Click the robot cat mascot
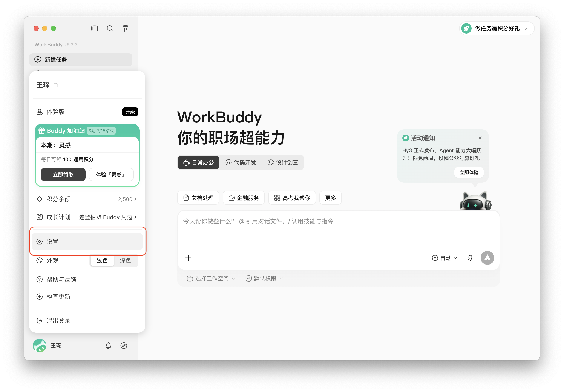 point(475,201)
